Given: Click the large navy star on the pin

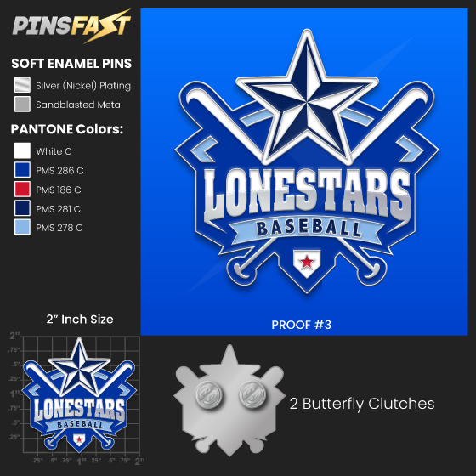Looking at the screenshot, I should (x=307, y=100).
